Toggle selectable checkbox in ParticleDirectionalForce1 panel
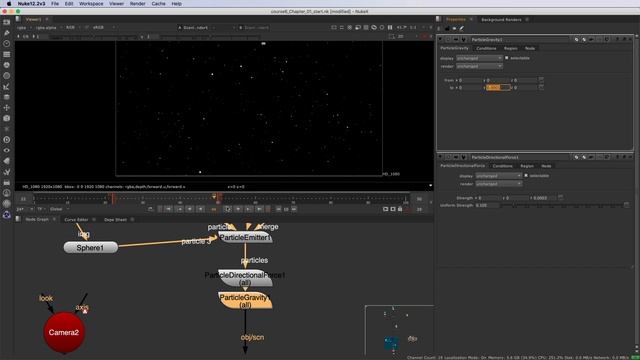 pyautogui.click(x=526, y=176)
